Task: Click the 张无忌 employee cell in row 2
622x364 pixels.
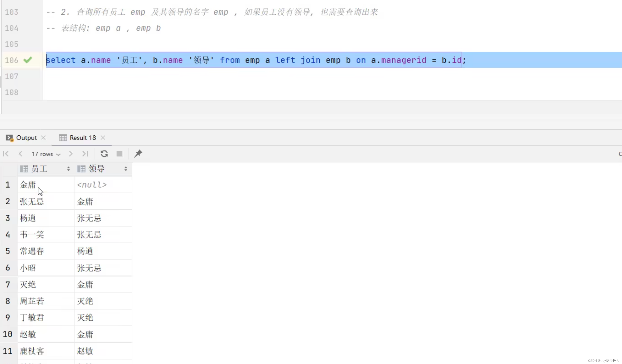Action: [46, 201]
